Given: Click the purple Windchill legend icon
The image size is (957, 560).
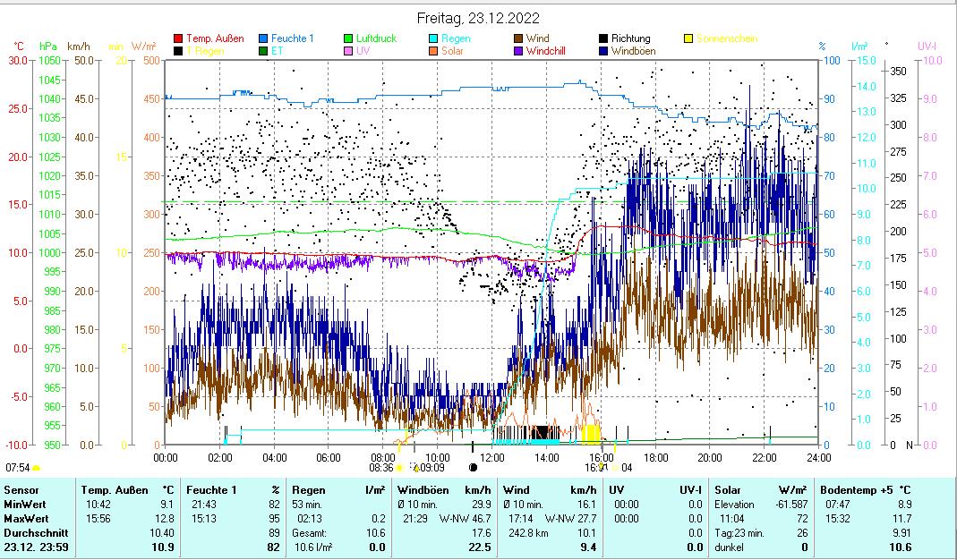Looking at the screenshot, I should (x=518, y=52).
